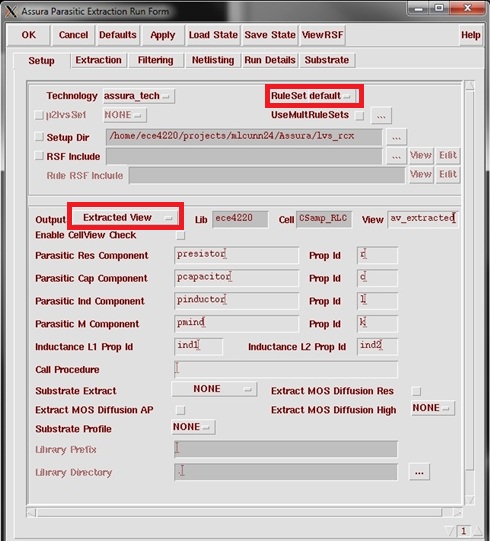This screenshot has height=541, width=490.
Task: Click the page number 1 indicator
Action: pyautogui.click(x=463, y=531)
